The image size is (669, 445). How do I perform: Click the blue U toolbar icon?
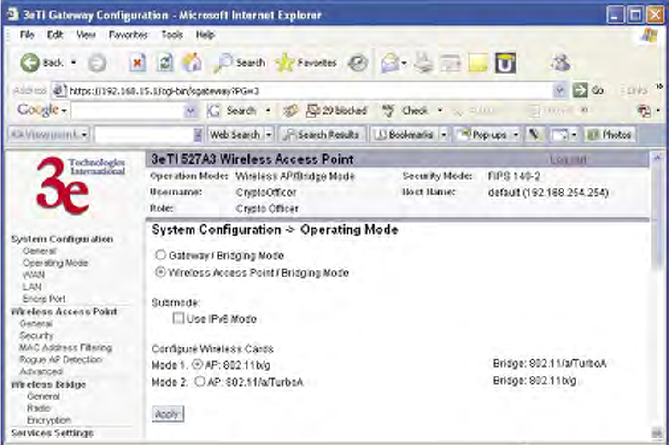506,63
